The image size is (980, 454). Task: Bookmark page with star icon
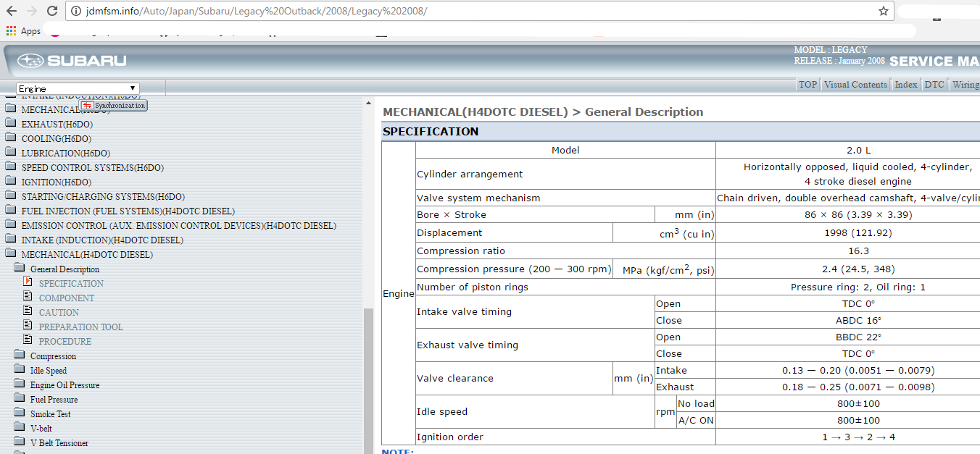click(x=884, y=12)
